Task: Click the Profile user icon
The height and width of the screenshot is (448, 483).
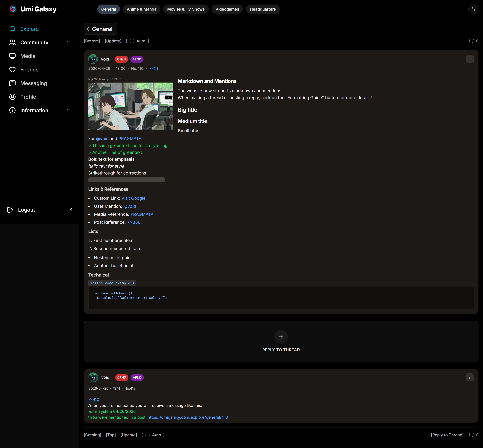Action: tap(12, 97)
